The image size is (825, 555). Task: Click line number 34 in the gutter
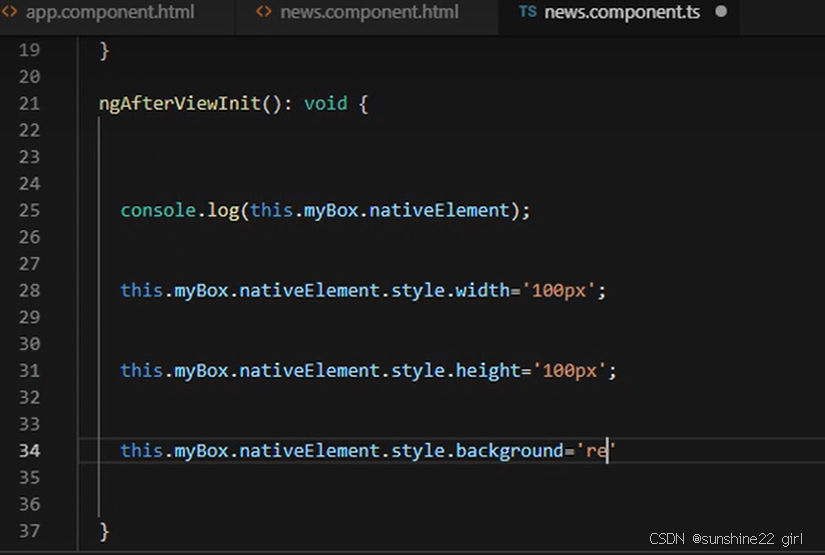[29, 451]
